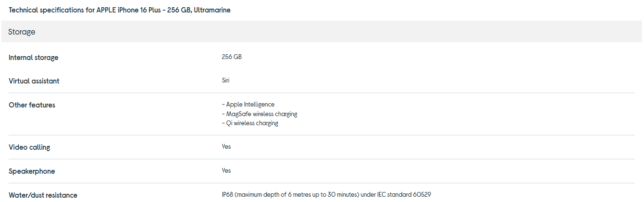644x202 pixels.
Task: Click the Siri value text
Action: [x=225, y=80]
